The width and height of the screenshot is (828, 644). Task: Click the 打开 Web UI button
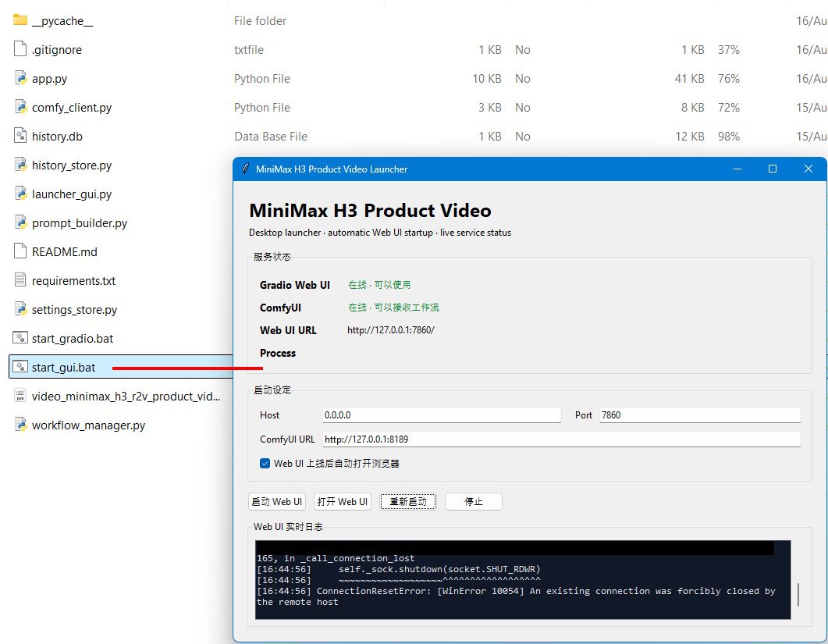342,501
